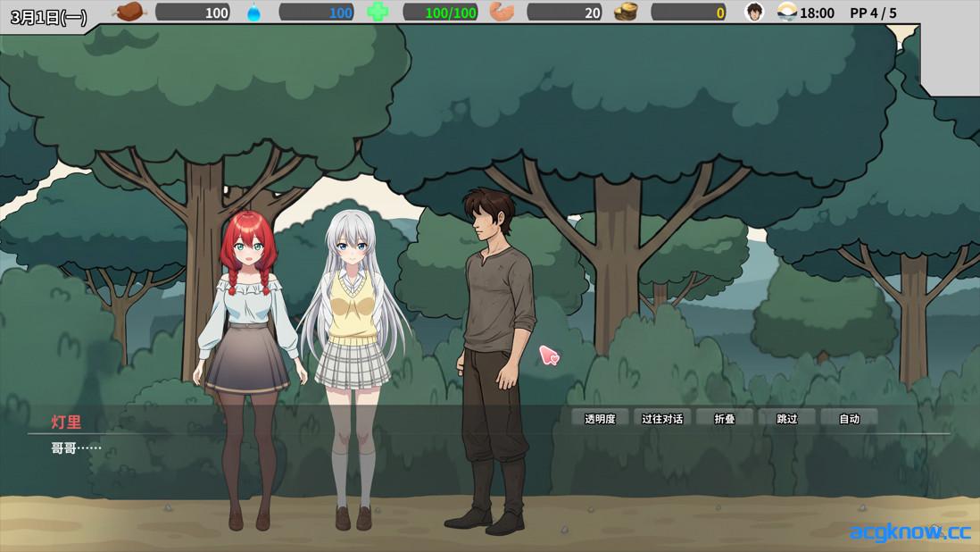Click the silver-haired girl character
The width and height of the screenshot is (980, 552).
tap(353, 369)
